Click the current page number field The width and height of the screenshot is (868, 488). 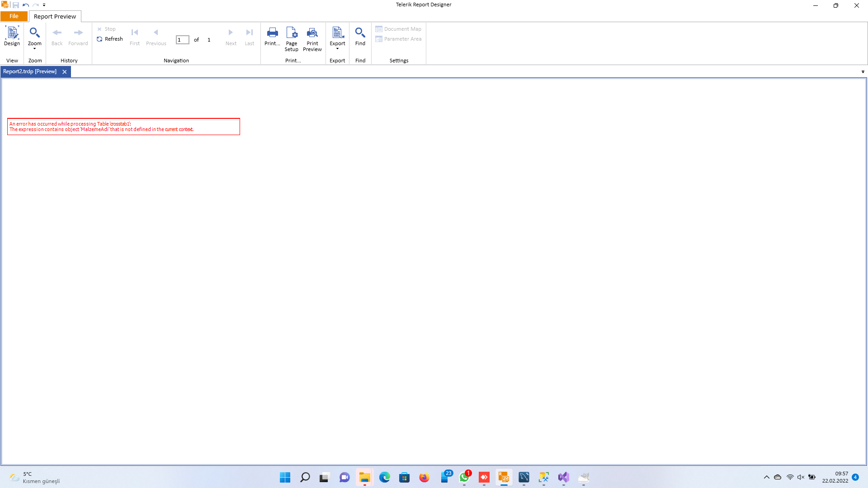(182, 40)
